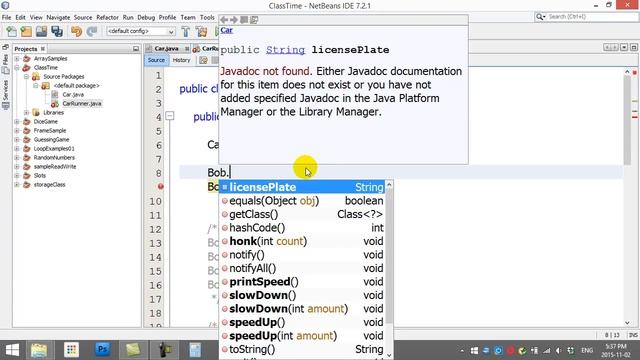
Task: Click the completion list scroll-up arrow
Action: (389, 185)
